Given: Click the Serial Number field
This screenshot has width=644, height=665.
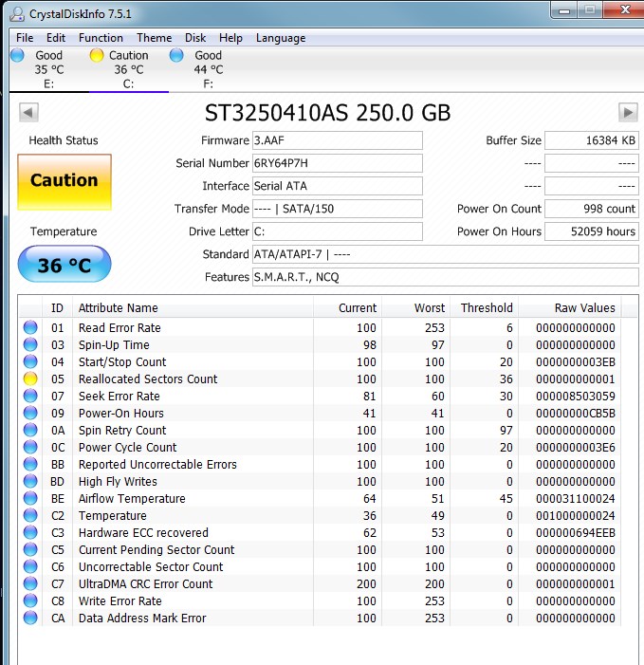Looking at the screenshot, I should (337, 163).
